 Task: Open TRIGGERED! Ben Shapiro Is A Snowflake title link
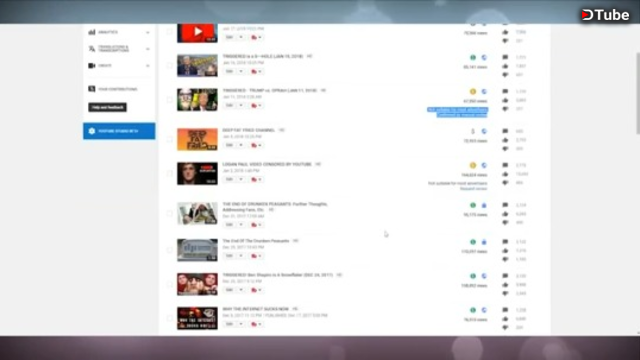[x=278, y=275]
